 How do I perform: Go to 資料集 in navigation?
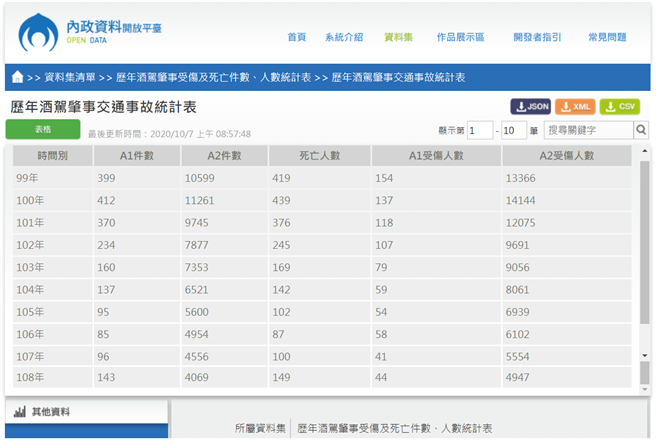(398, 38)
